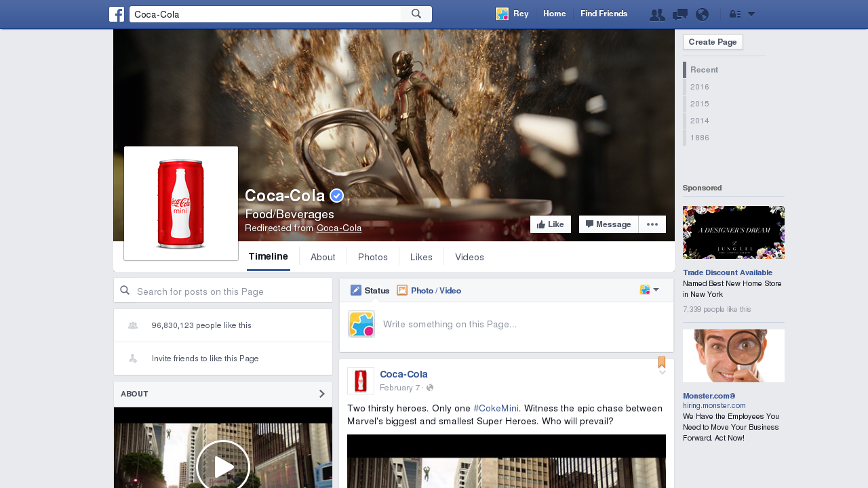This screenshot has height=488, width=868.
Task: Open the Videos tab
Action: 469,257
